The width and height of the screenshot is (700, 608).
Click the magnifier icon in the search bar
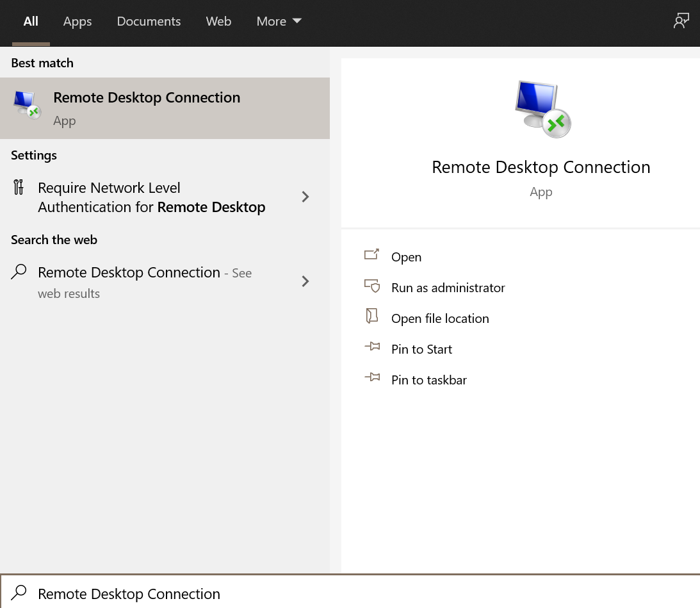click(x=18, y=593)
